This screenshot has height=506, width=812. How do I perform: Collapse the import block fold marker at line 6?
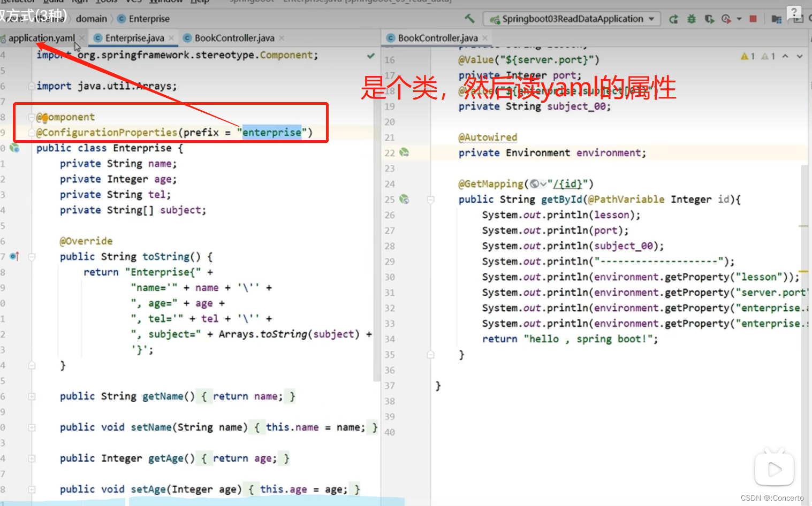(32, 86)
